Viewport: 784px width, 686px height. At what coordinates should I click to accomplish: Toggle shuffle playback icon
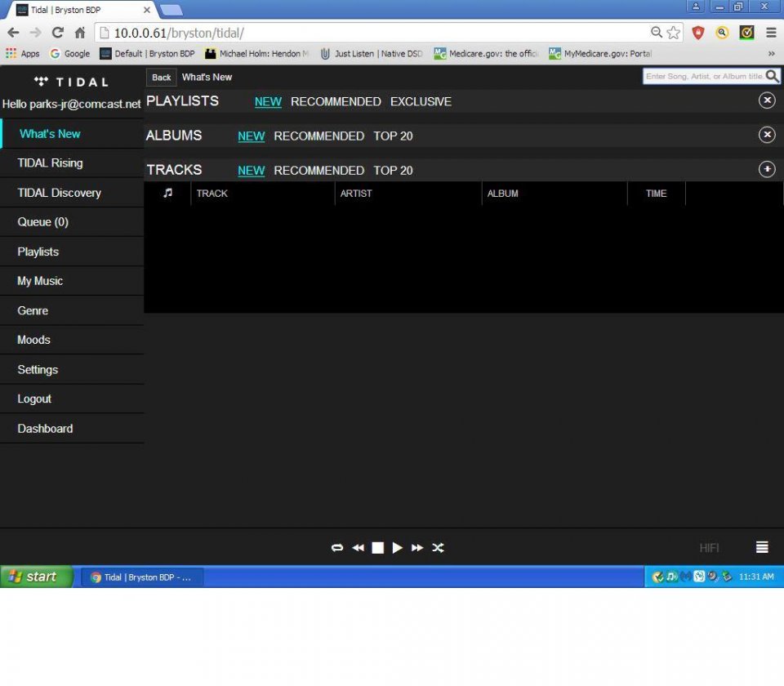(438, 547)
